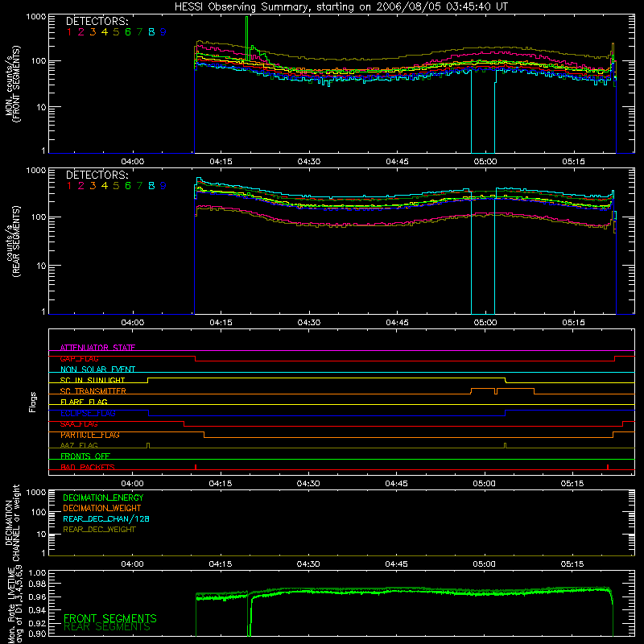The height and width of the screenshot is (644, 644).
Task: Select pink detector 2 in front segments legend
Action: [x=81, y=32]
